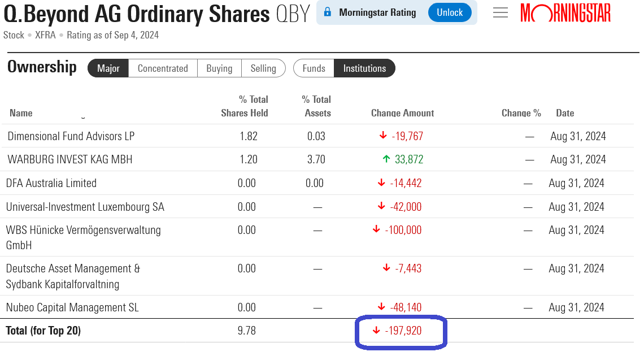The image size is (644, 356).
Task: Sort table by Change Amount header
Action: pos(402,113)
